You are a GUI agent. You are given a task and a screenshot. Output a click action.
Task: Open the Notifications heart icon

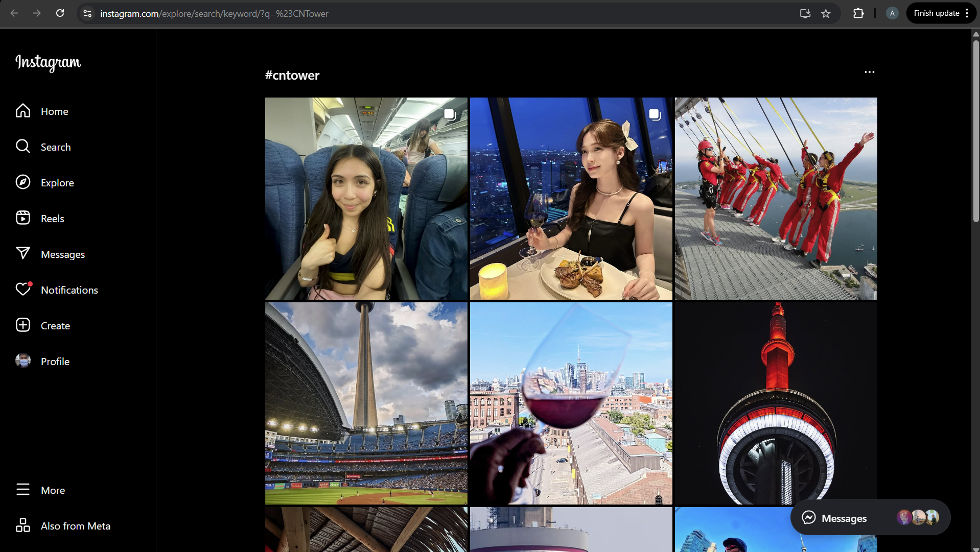point(23,290)
